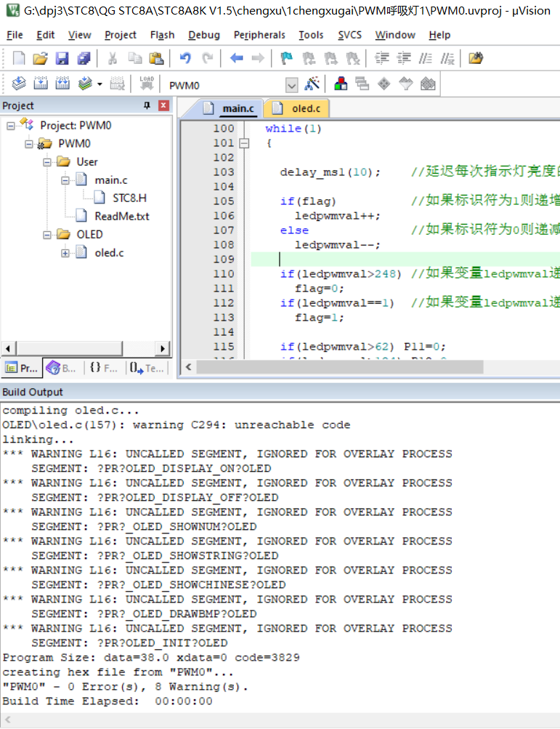Select the main.c editor tab

click(229, 108)
